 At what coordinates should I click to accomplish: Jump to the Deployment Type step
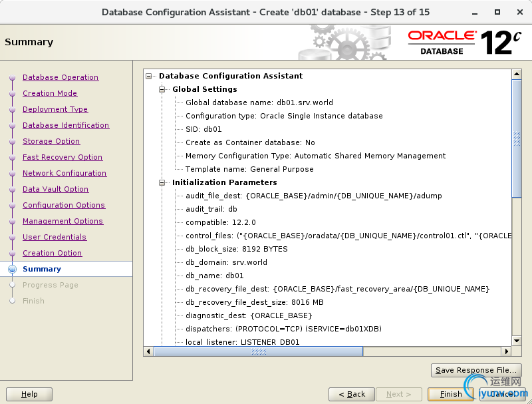click(55, 109)
